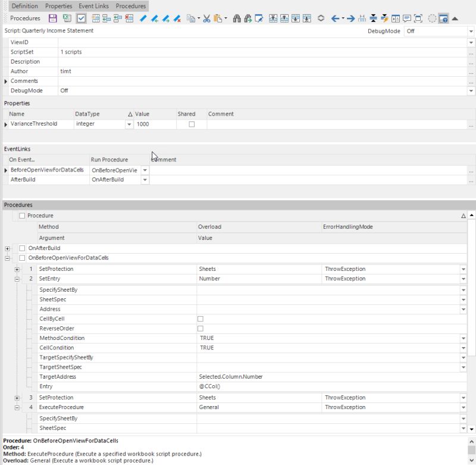Click the Copy toolbar icon
Screen dimensions: 476x465
click(x=191, y=18)
